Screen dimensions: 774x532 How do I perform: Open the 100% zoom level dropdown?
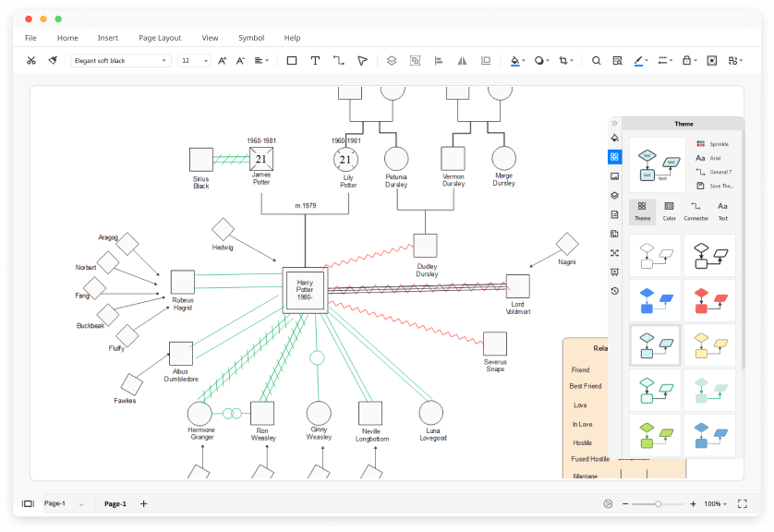click(x=715, y=504)
